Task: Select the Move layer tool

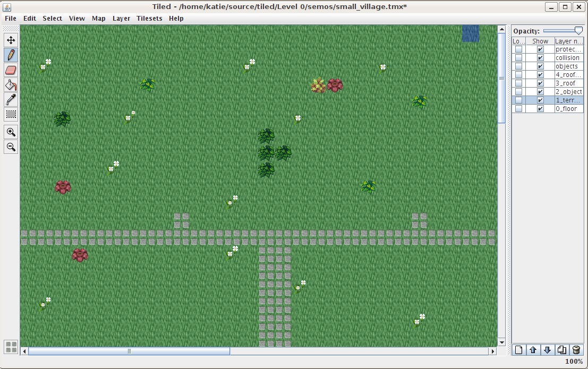Action: (x=11, y=40)
